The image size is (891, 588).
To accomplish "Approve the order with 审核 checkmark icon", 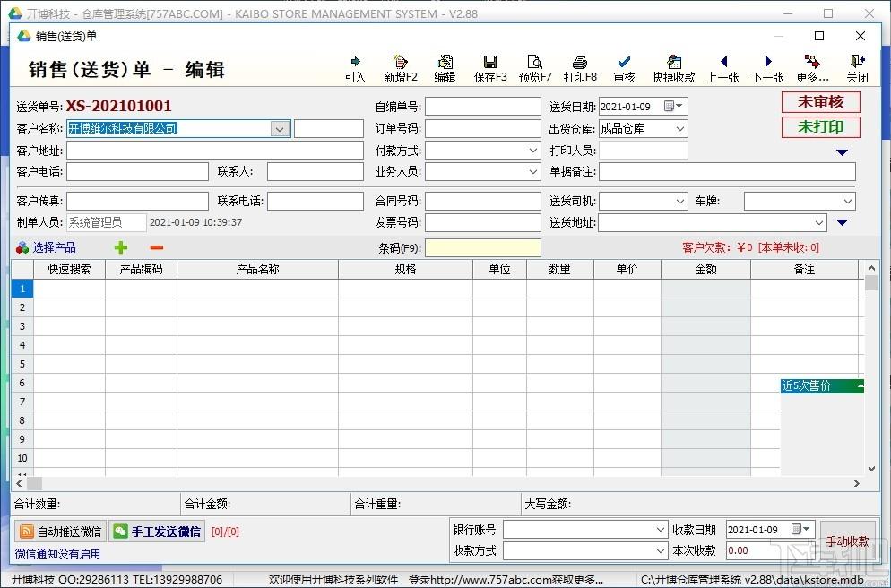I will tap(624, 69).
